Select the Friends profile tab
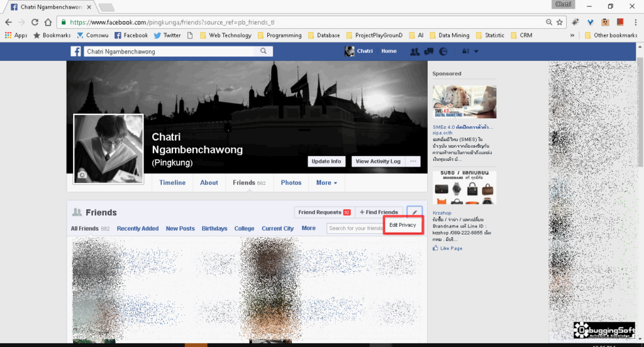This screenshot has width=644, height=347. (249, 183)
